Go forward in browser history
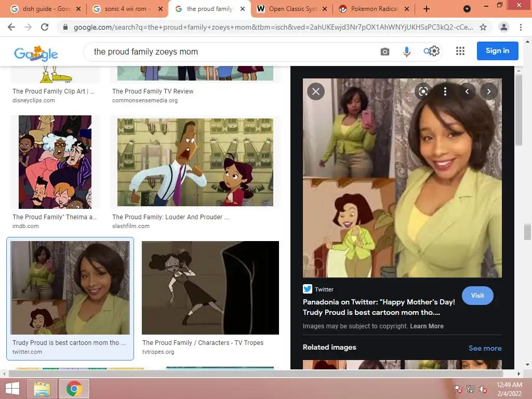The image size is (532, 399). 28,27
